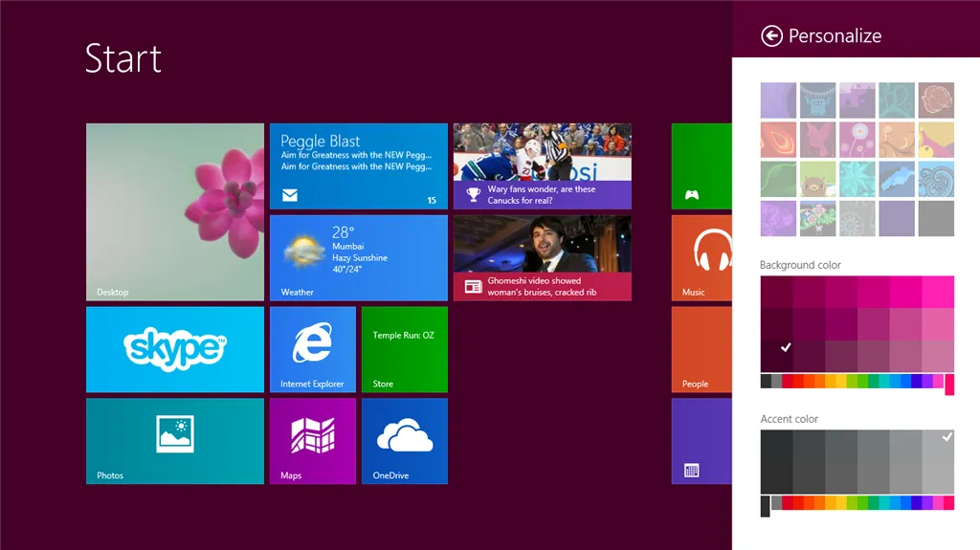Launch the Skype tile
The height and width of the screenshot is (550, 980).
click(175, 349)
